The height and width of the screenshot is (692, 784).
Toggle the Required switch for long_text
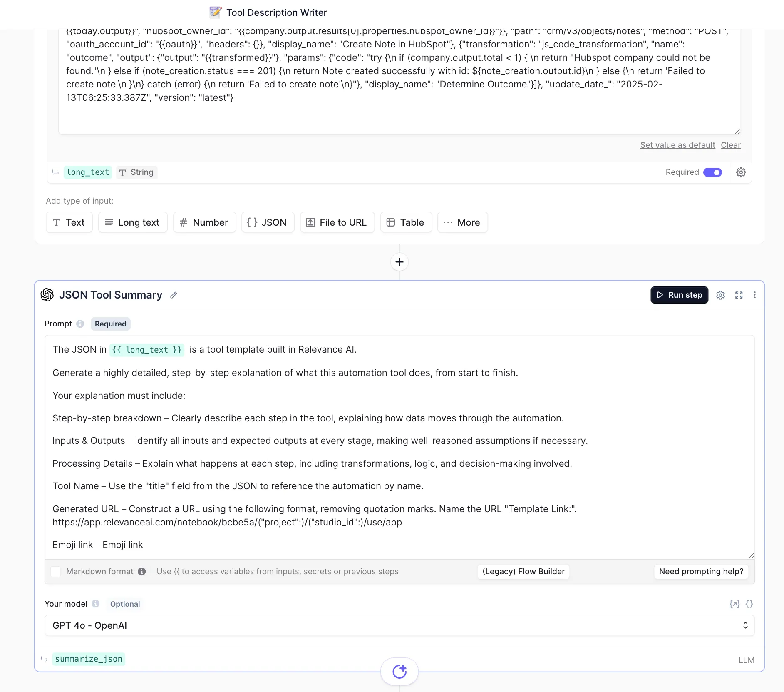point(712,172)
